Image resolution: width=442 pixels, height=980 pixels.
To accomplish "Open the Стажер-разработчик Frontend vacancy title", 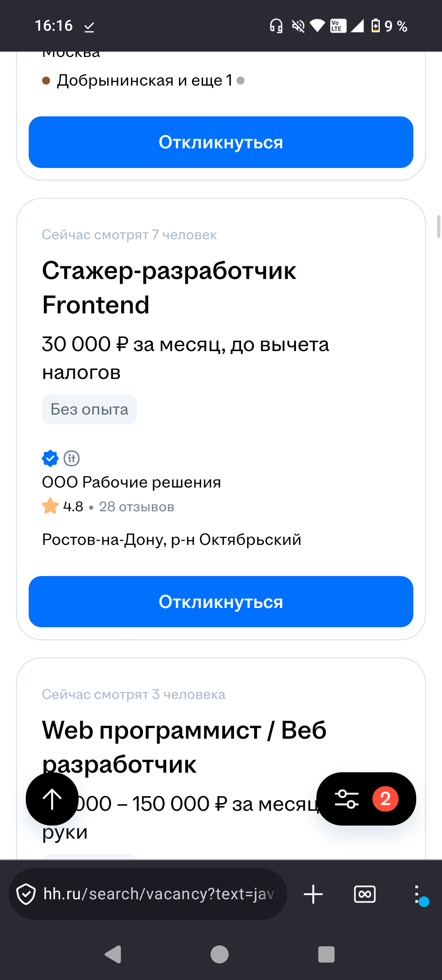I will pyautogui.click(x=169, y=288).
